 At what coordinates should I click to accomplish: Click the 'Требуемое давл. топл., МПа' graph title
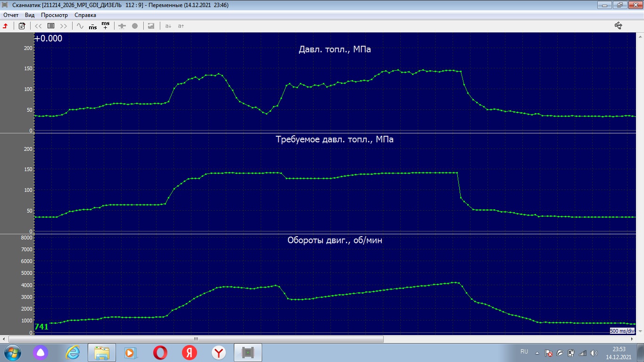335,140
